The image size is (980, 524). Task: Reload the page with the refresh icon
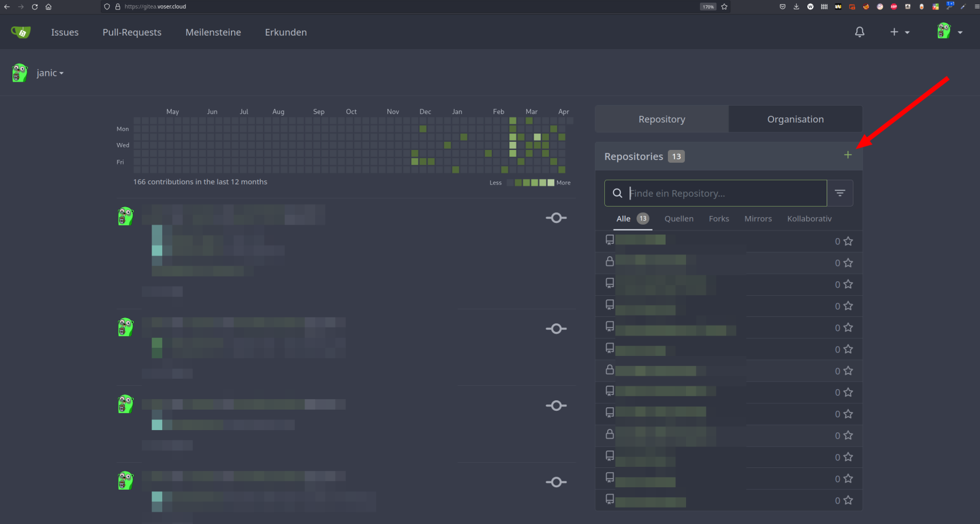35,7
